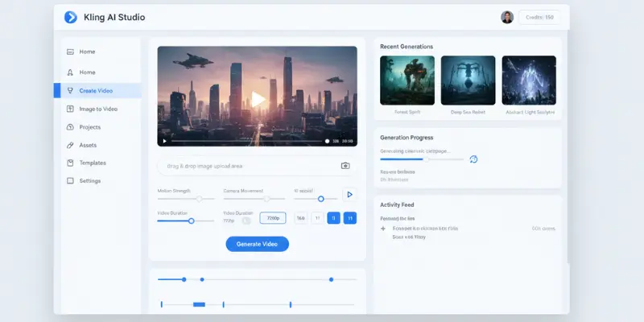Click blue-ringed slider handle left of preview button
This screenshot has height=322, width=644.
(x=320, y=199)
